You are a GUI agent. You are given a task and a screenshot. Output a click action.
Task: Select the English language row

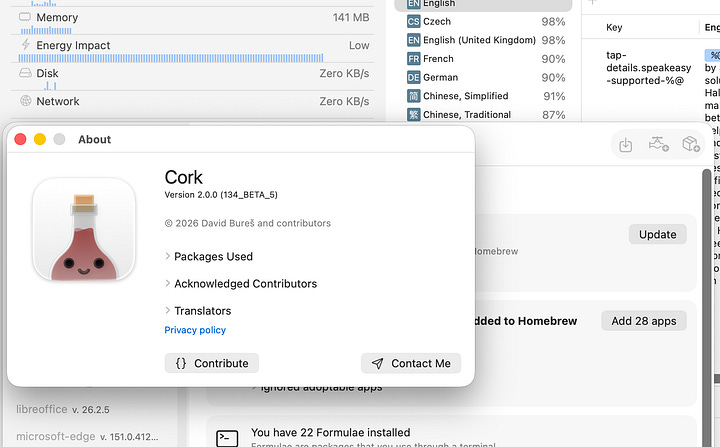484,4
